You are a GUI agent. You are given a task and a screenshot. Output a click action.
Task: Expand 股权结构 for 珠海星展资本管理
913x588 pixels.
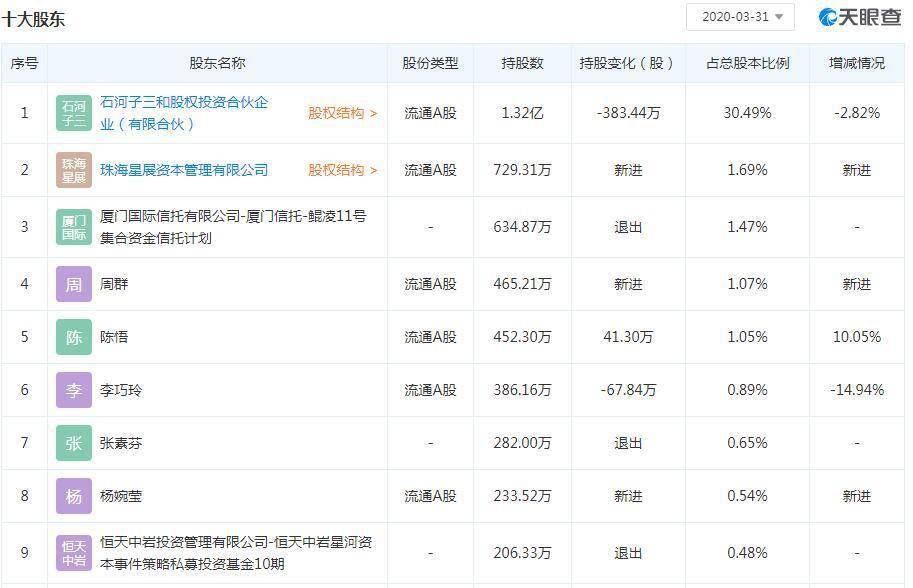pyautogui.click(x=342, y=170)
